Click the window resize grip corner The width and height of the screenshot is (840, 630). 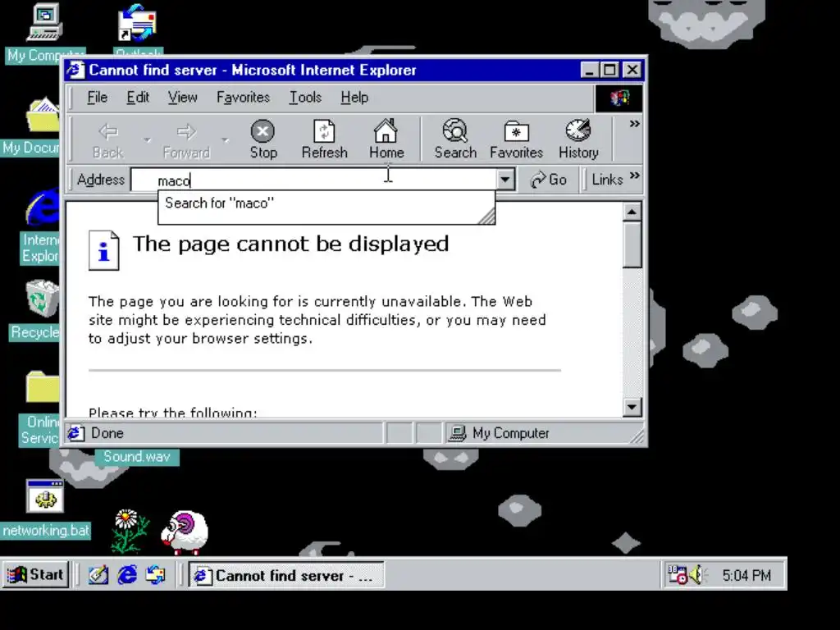[637, 436]
